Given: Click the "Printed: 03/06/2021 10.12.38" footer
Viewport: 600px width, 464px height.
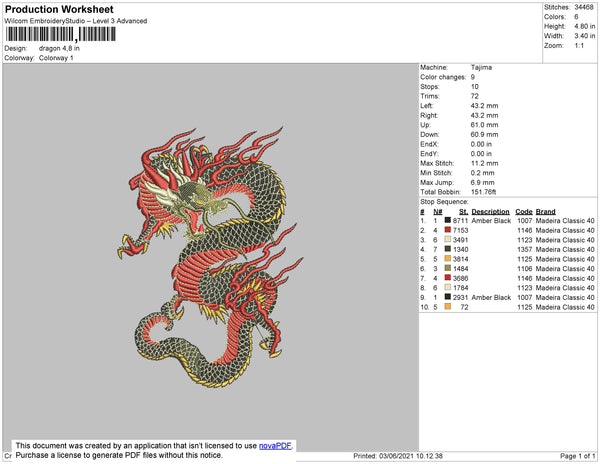Looking at the screenshot, I should (398, 456).
